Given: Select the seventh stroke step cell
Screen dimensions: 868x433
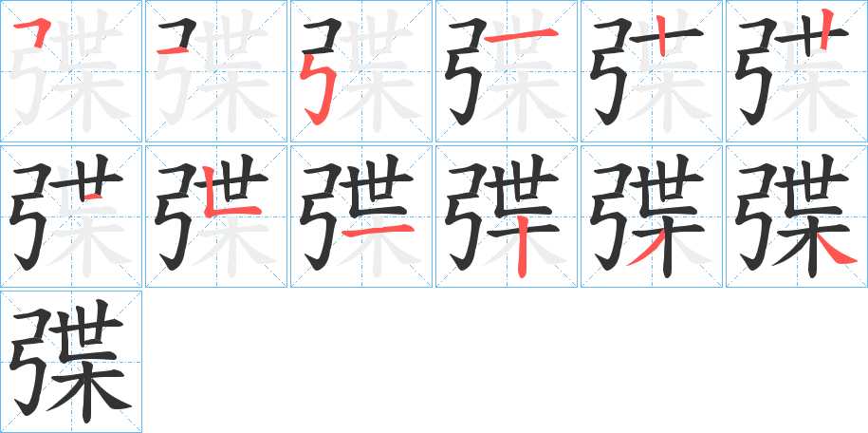Looking at the screenshot, I should click(71, 216).
